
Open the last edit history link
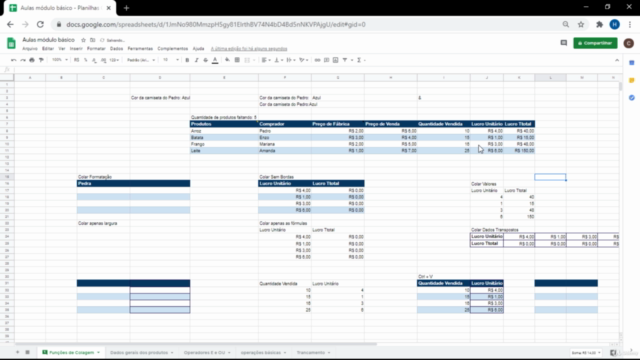pos(249,49)
